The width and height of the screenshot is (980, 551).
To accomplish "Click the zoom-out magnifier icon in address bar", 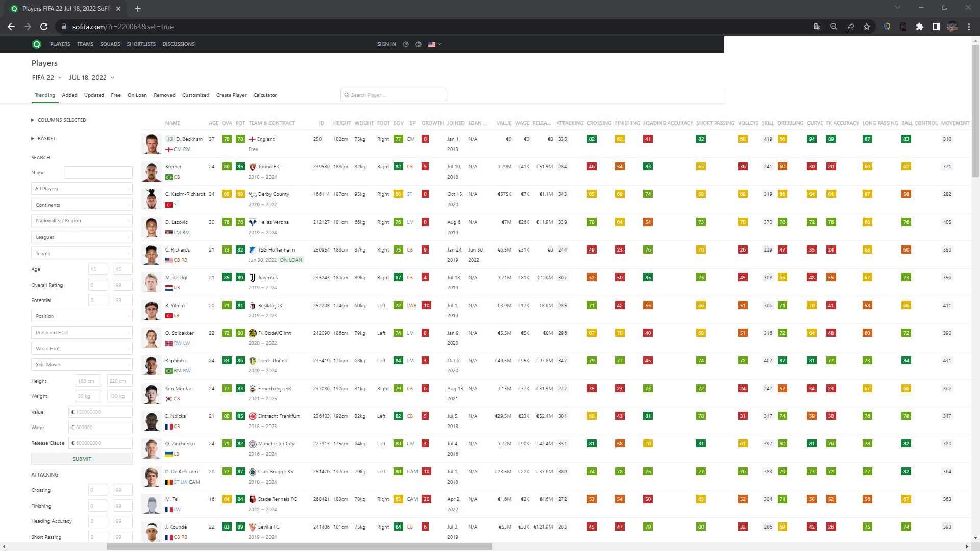I will pos(834,27).
